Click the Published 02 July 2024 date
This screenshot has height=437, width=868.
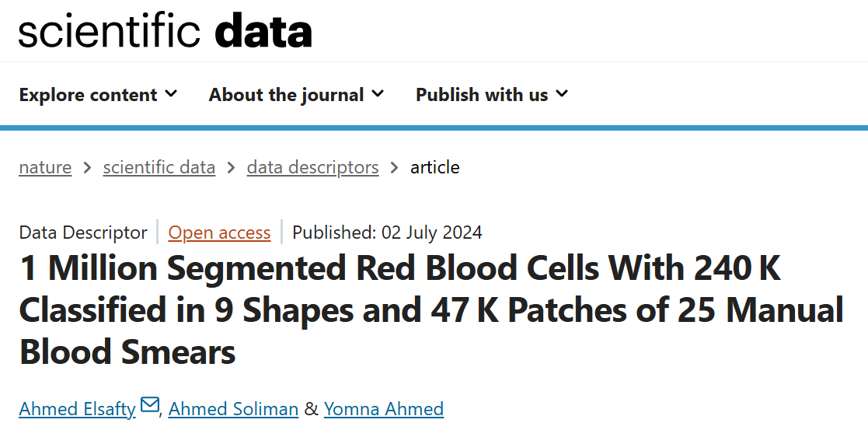(387, 232)
